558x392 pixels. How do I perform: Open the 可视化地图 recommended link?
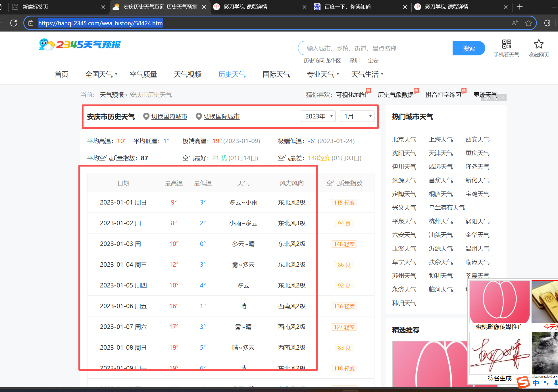pyautogui.click(x=351, y=95)
